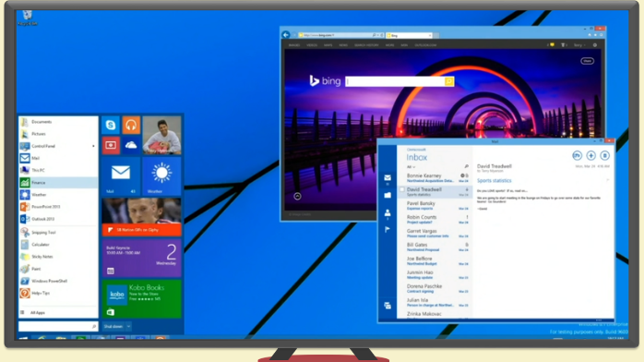Open the purple Calendar tile
This screenshot has width=644, height=362.
(x=142, y=258)
